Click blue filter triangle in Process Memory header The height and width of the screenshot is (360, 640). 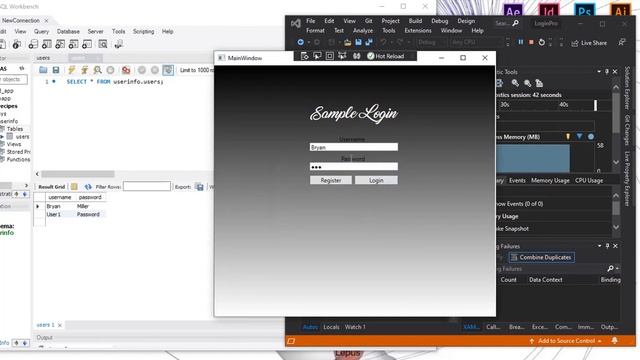pos(579,136)
